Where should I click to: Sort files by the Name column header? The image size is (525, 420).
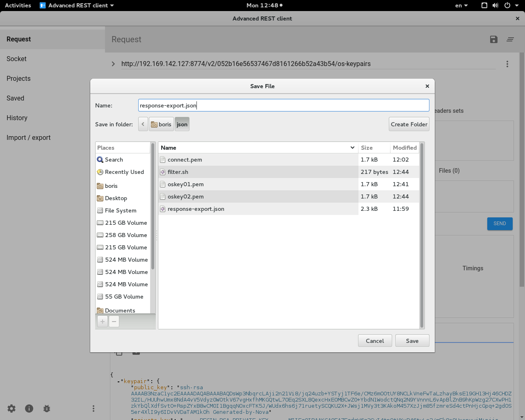258,148
